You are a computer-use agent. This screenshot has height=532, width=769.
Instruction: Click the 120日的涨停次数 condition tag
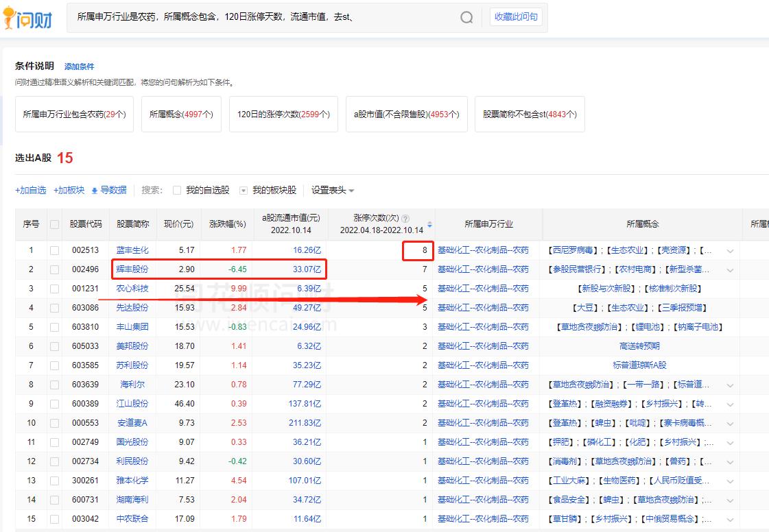pos(283,114)
